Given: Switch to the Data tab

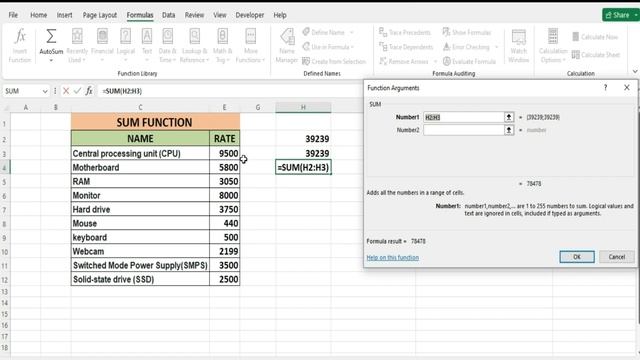Looking at the screenshot, I should [168, 15].
